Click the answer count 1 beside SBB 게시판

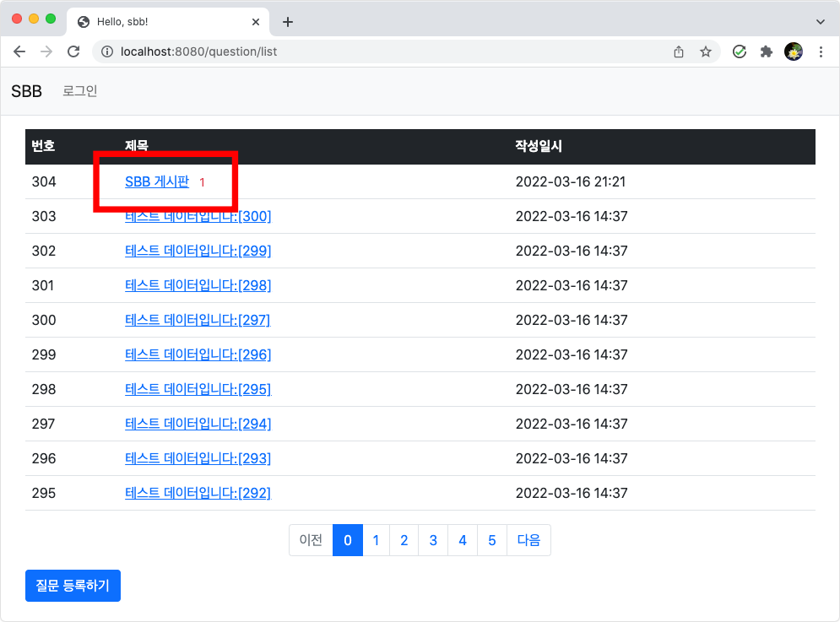point(202,182)
